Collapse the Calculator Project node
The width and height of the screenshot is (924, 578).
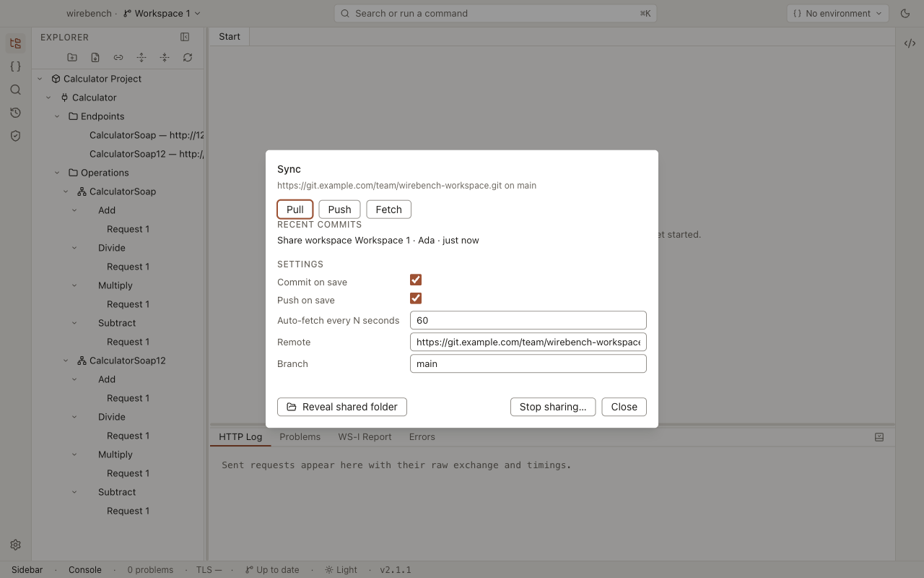(x=40, y=79)
